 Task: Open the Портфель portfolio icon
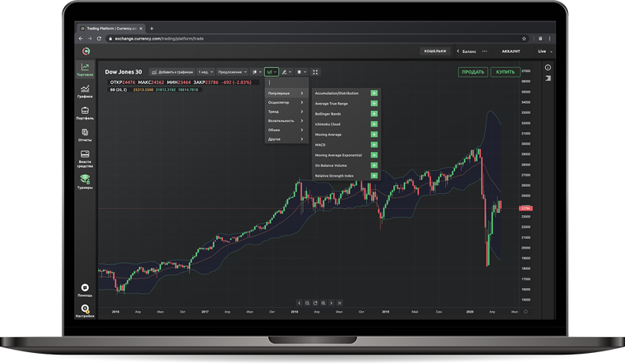(85, 113)
